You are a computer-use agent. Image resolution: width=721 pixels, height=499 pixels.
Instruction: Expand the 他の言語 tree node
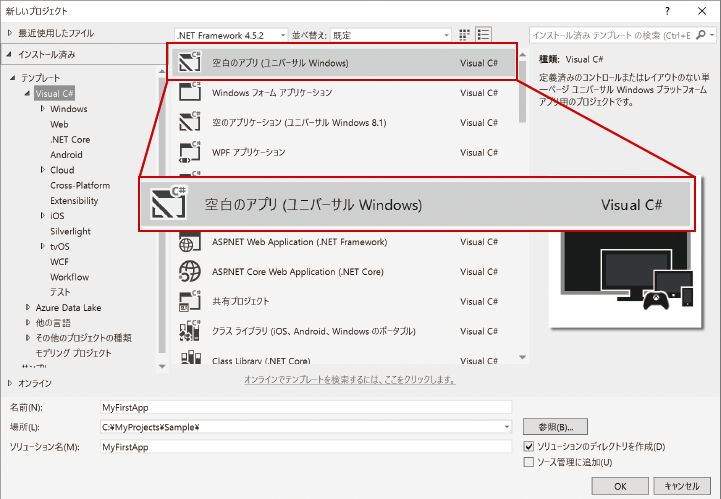point(28,322)
